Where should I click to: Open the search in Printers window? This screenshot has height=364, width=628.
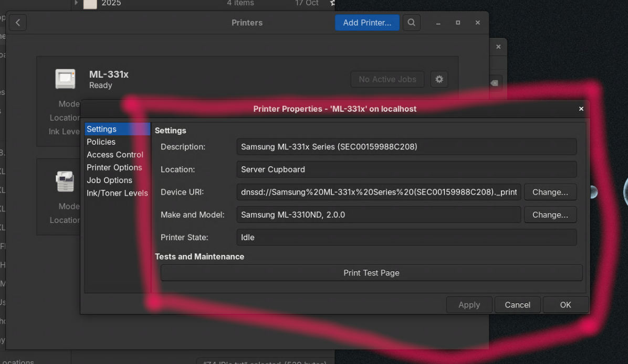point(412,23)
